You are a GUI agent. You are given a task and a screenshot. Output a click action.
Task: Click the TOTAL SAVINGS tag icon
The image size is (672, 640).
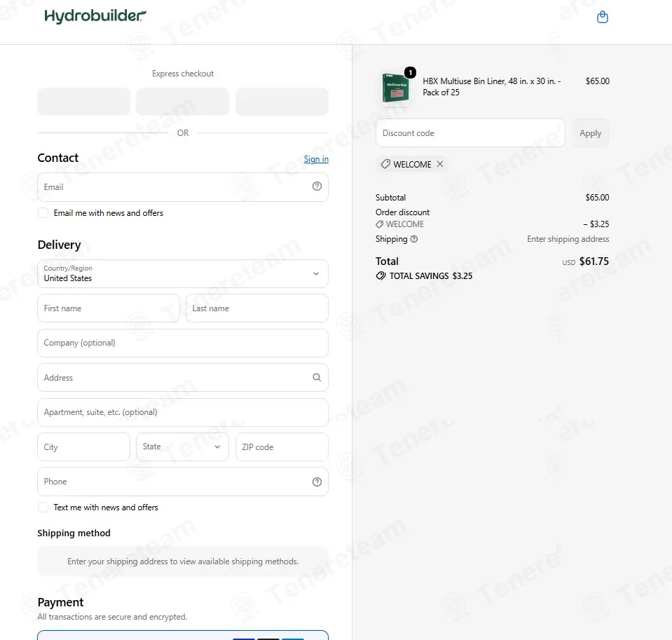pyautogui.click(x=380, y=276)
